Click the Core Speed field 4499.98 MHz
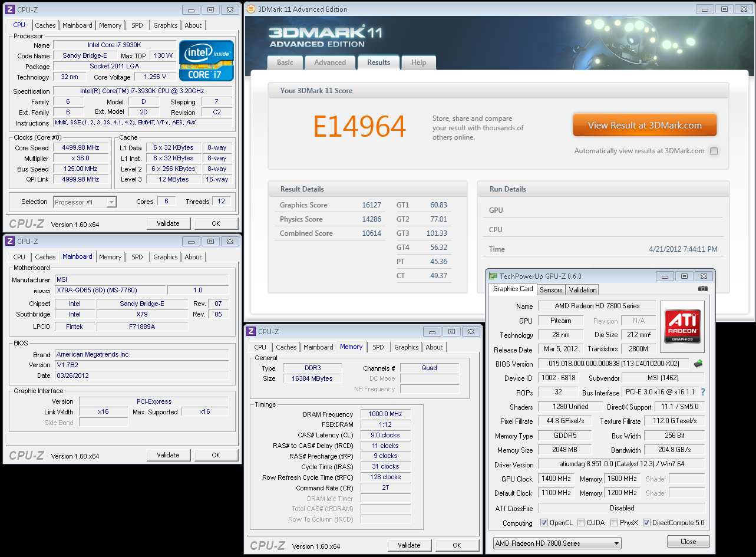This screenshot has height=557, width=756. click(x=81, y=148)
